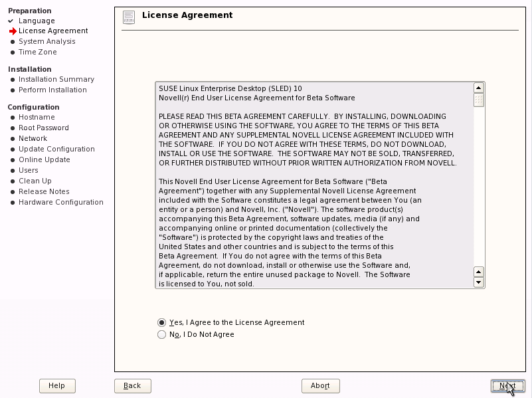Click the top scroll-up arrow of license text
The height and width of the screenshot is (398, 532).
[479, 88]
